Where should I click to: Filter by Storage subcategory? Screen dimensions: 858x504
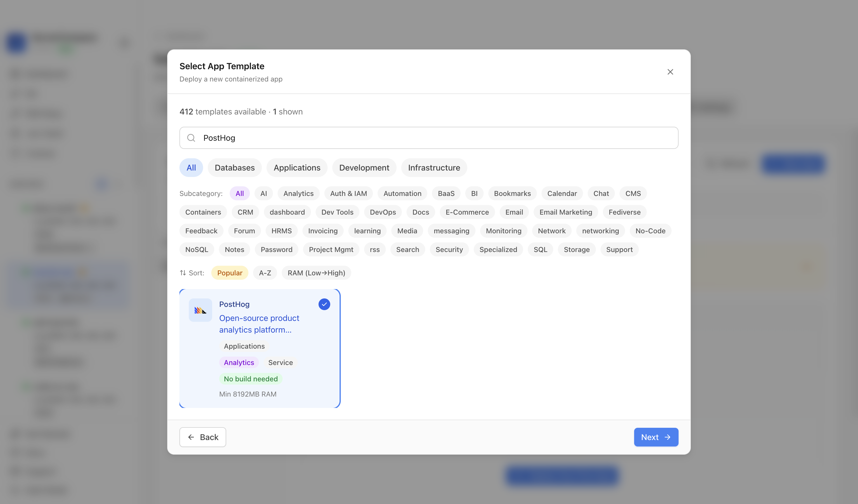pos(576,249)
